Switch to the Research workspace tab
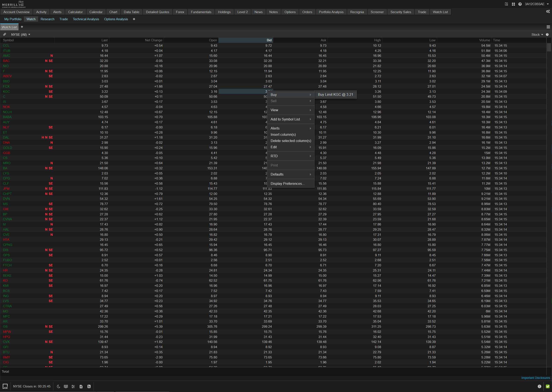Screen dimensions: 552x392 pos(48,19)
